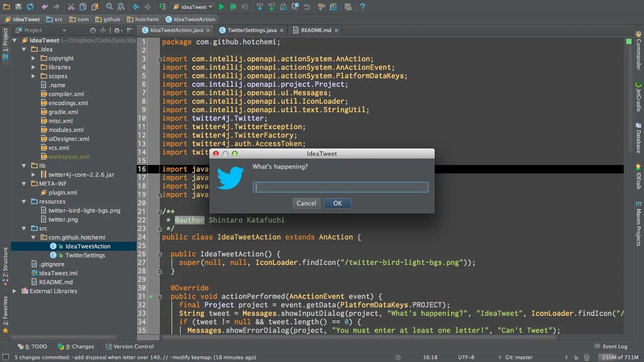Click Scroll from Source target icon

pyautogui.click(x=93, y=30)
